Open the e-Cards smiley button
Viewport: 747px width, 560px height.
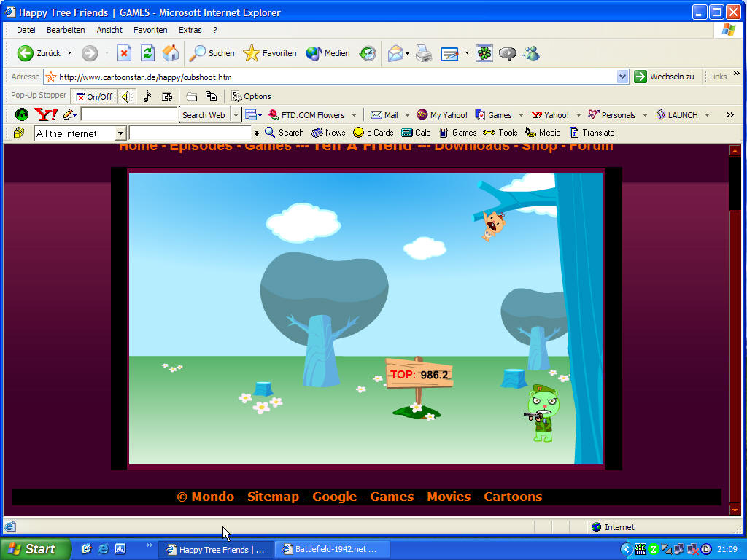pyautogui.click(x=373, y=133)
